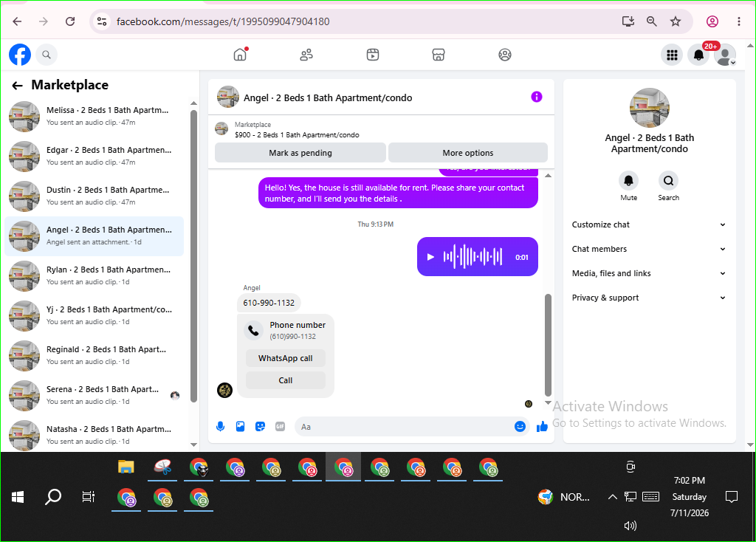Image resolution: width=756 pixels, height=542 pixels.
Task: Open Task View on the taskbar
Action: pos(89,497)
